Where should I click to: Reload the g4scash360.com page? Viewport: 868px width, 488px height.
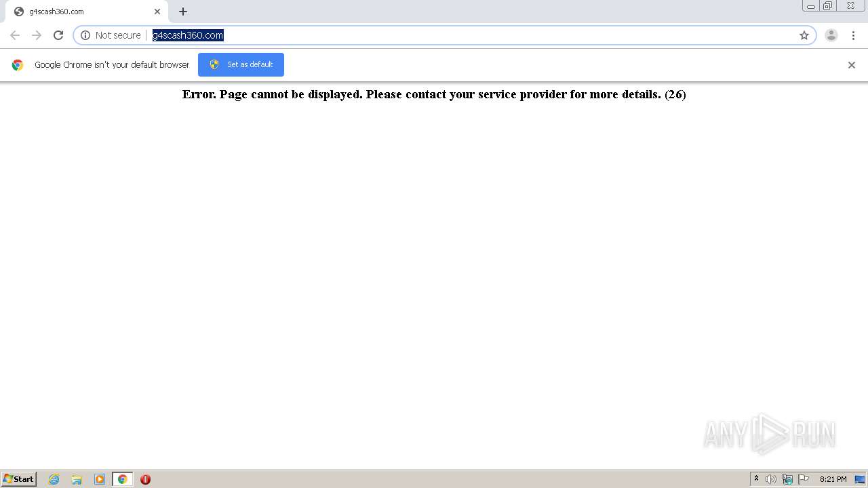click(x=58, y=35)
